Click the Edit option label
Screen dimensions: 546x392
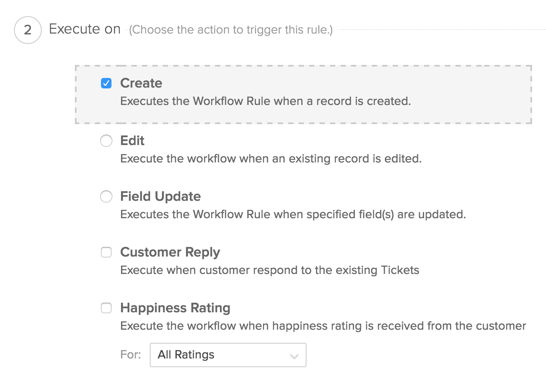tap(132, 141)
